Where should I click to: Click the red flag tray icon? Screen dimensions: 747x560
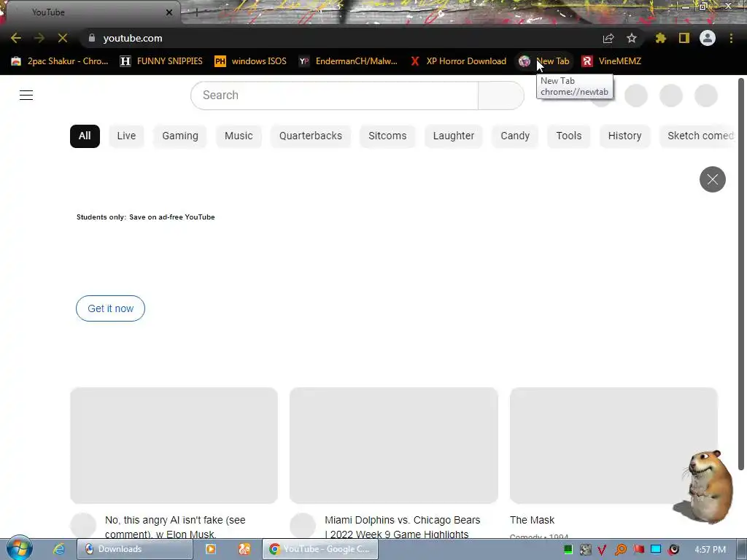tap(639, 550)
